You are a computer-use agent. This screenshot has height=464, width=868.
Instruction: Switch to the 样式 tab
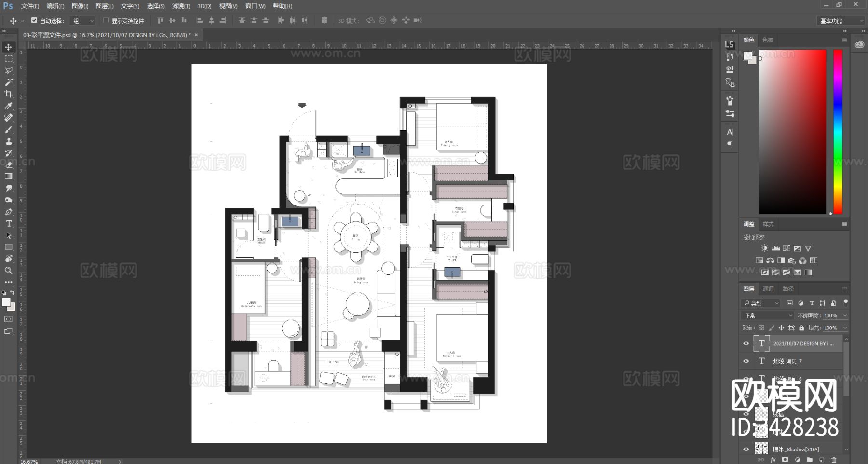[x=768, y=224]
